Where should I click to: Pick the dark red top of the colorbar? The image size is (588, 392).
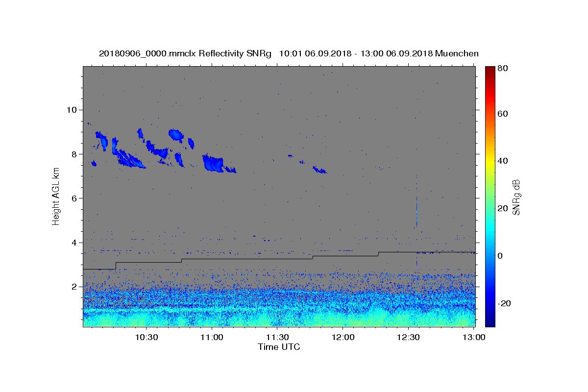pos(490,70)
